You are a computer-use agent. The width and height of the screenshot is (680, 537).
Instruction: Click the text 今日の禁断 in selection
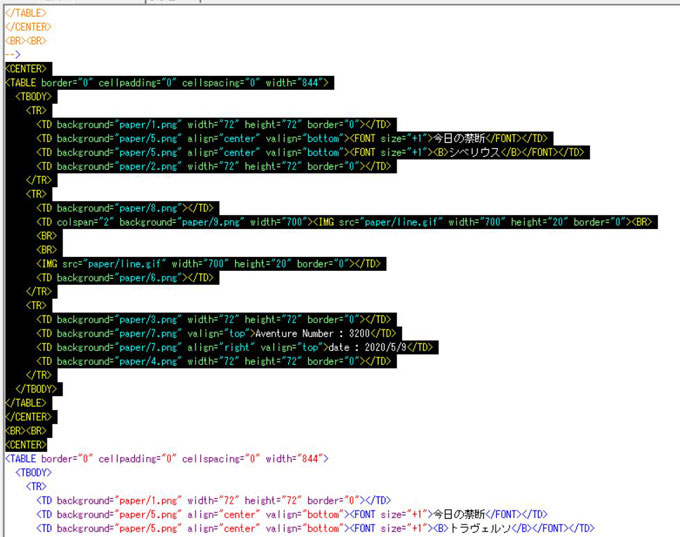(456, 138)
